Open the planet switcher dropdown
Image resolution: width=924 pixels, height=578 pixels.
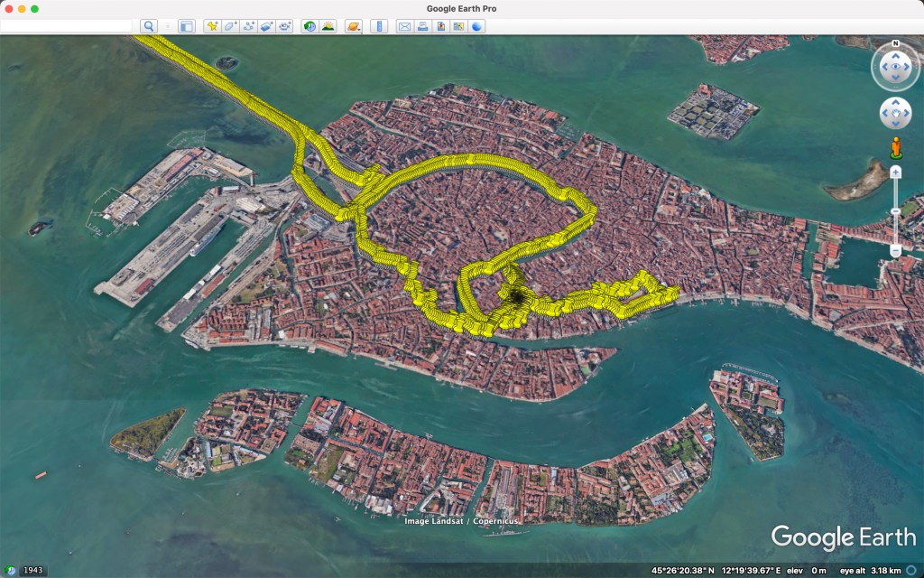(353, 26)
